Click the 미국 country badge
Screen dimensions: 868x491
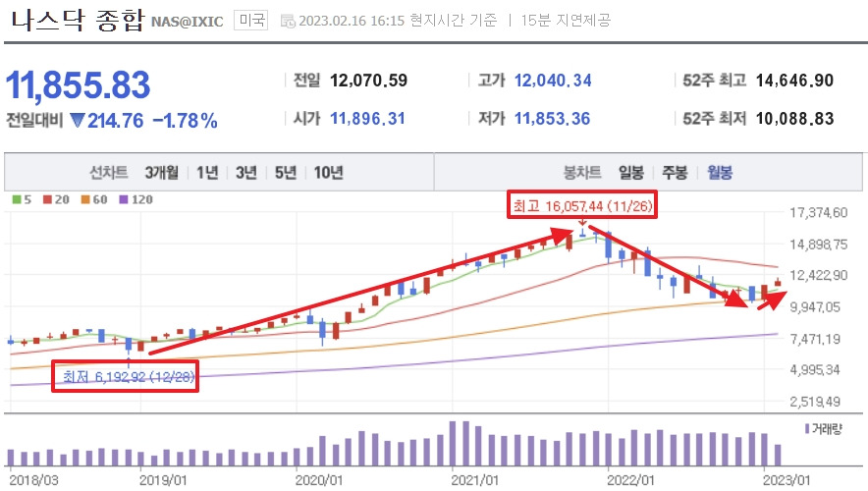point(250,21)
